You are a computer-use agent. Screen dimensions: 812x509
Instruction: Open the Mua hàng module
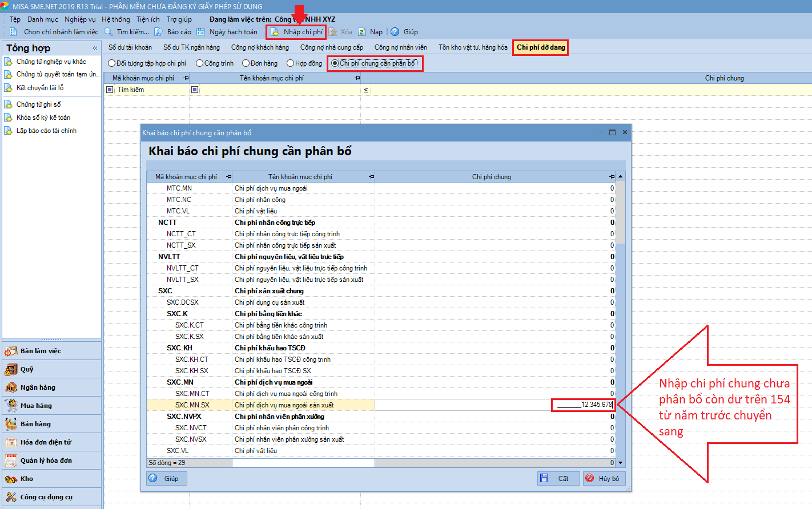[36, 406]
